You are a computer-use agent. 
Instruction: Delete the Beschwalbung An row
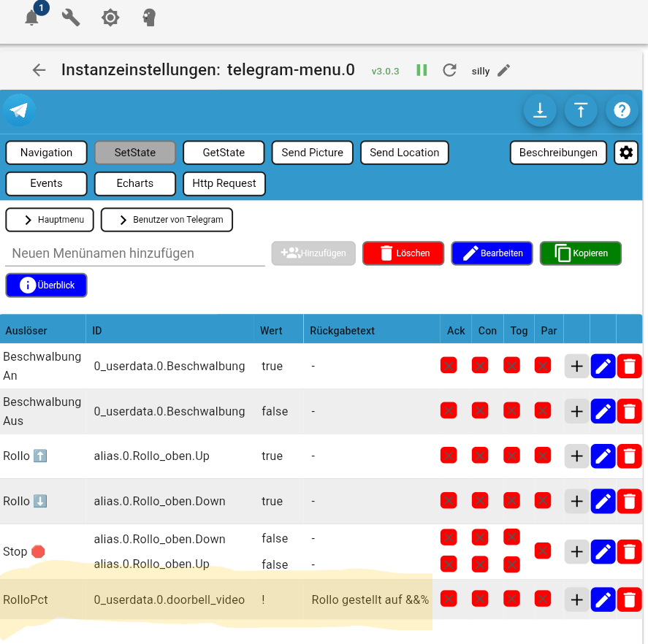(x=629, y=366)
